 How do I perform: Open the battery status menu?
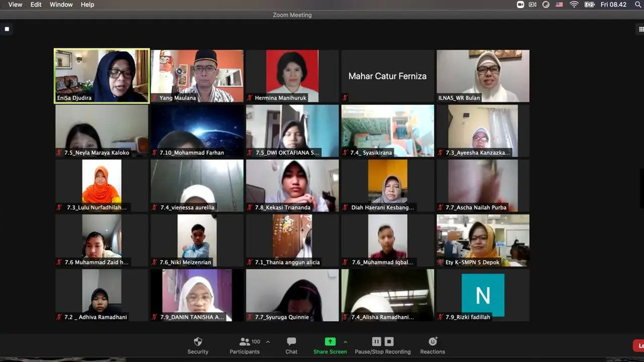pos(589,5)
